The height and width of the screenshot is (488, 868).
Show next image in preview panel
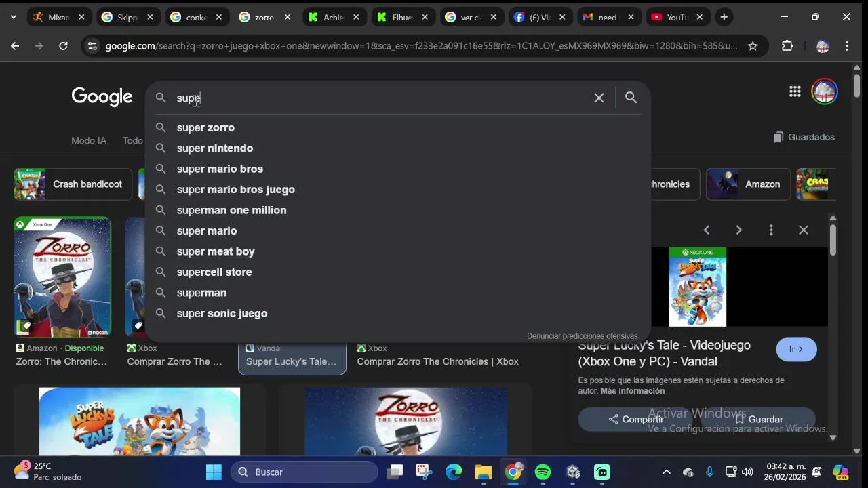click(x=738, y=230)
